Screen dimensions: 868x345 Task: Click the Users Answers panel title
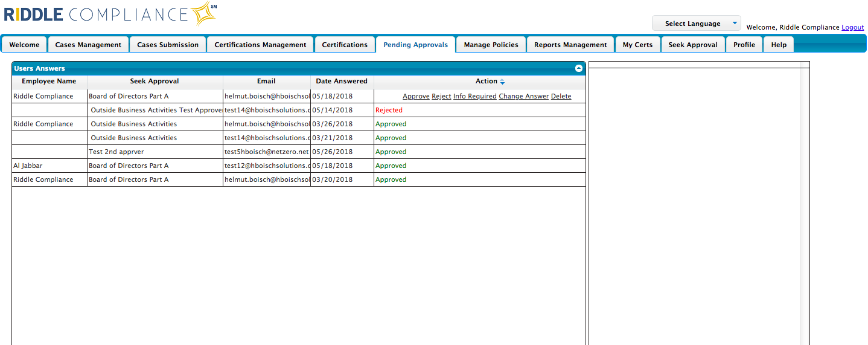point(39,69)
